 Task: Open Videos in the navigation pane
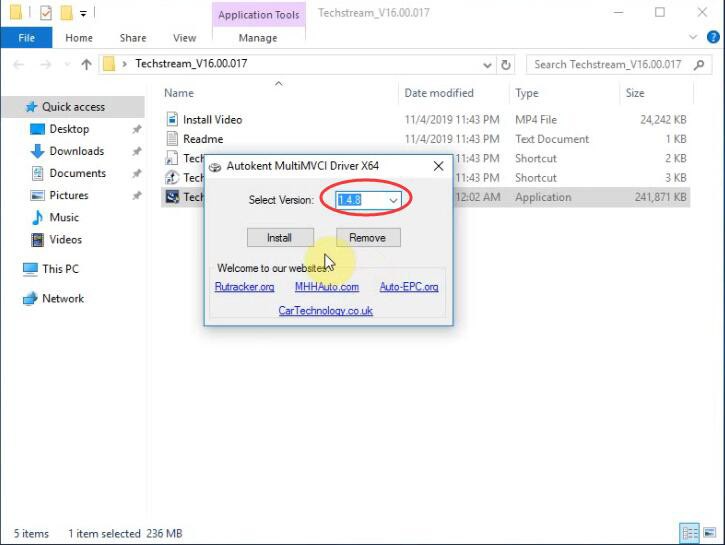pyautogui.click(x=65, y=239)
